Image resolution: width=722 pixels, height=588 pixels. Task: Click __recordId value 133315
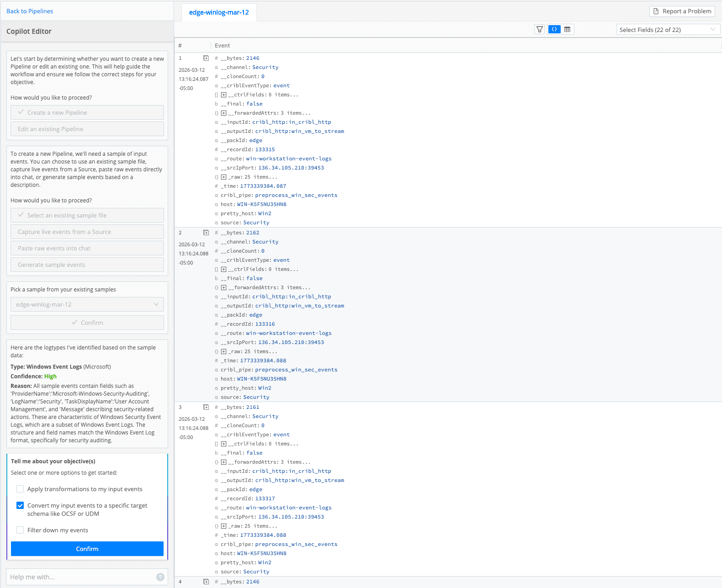pos(265,149)
